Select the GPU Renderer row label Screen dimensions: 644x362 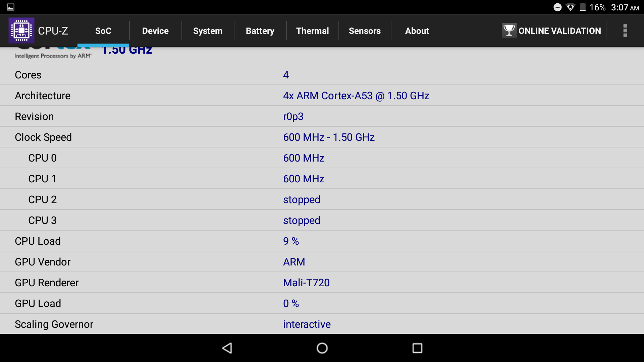47,283
